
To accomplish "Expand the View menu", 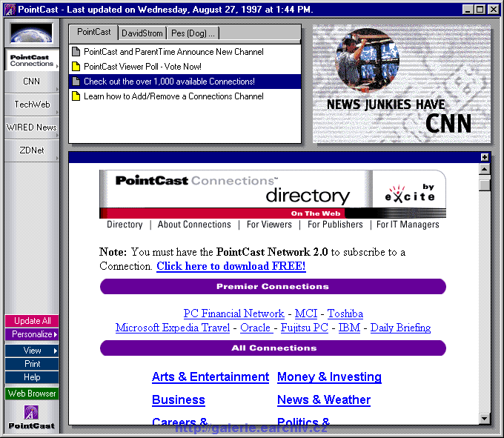I will (32, 351).
